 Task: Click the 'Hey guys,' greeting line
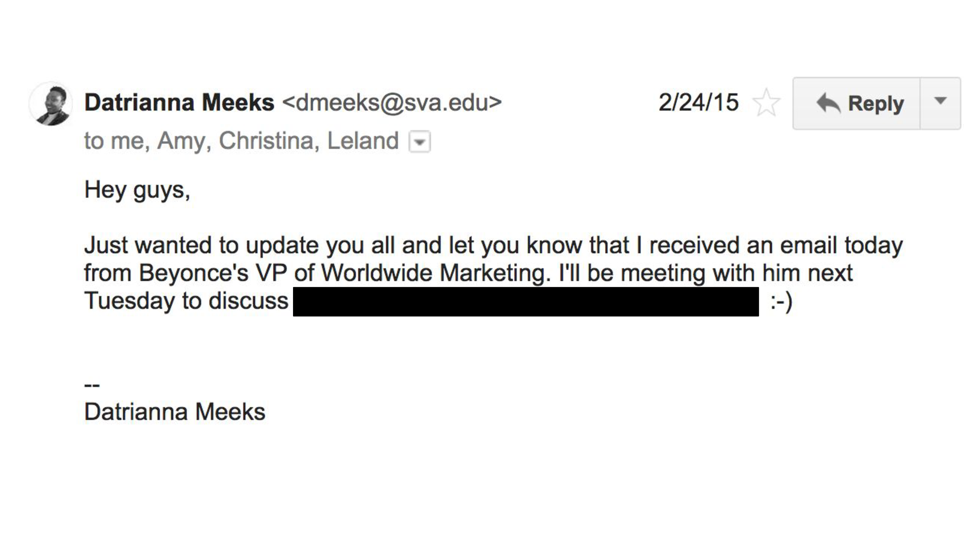[137, 190]
